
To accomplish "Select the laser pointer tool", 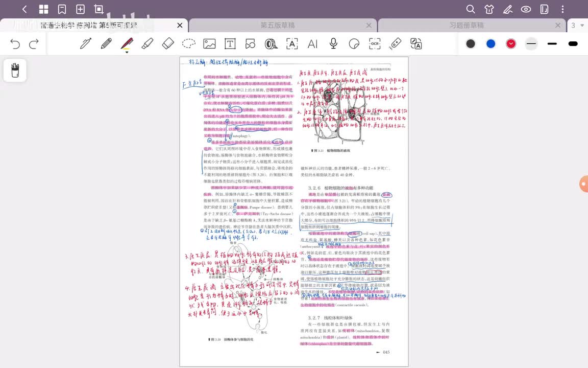I will coord(395,43).
